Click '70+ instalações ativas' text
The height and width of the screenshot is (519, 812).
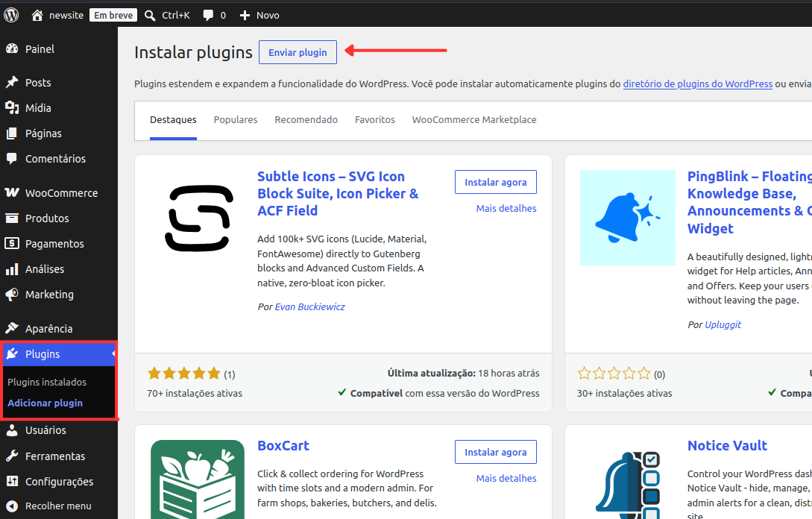click(195, 394)
